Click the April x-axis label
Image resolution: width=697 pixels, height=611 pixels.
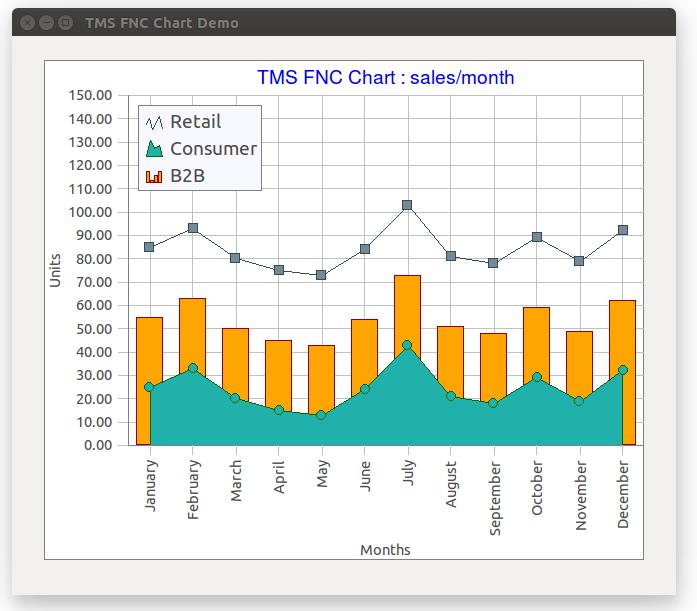(x=279, y=477)
